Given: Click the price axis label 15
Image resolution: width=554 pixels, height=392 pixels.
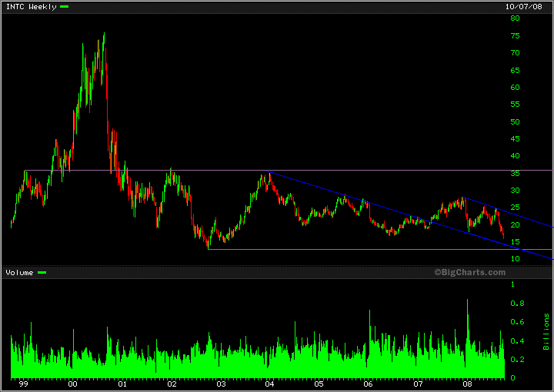Looking at the screenshot, I should point(515,241).
